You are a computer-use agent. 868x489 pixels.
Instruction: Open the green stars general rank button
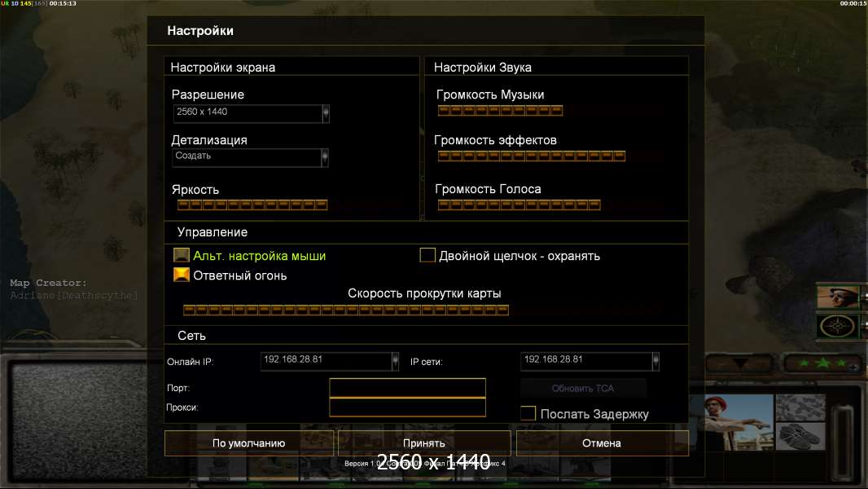822,363
